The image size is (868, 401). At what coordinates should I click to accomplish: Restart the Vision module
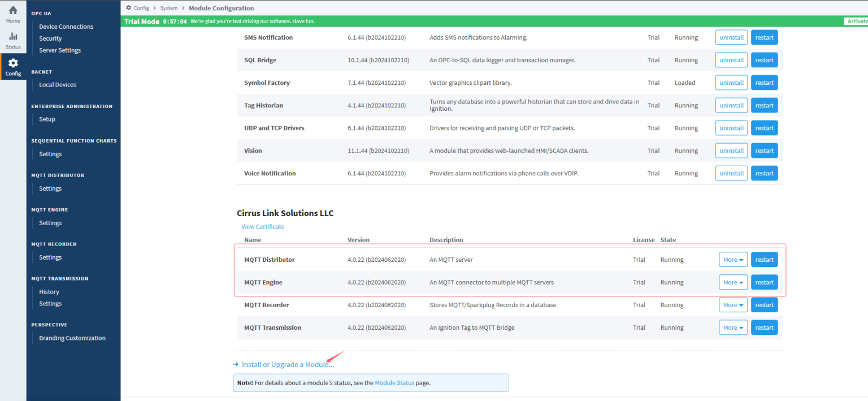[764, 150]
